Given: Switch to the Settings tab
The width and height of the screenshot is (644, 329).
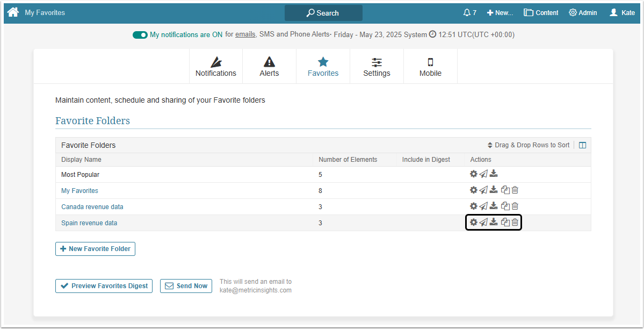Looking at the screenshot, I should 377,67.
